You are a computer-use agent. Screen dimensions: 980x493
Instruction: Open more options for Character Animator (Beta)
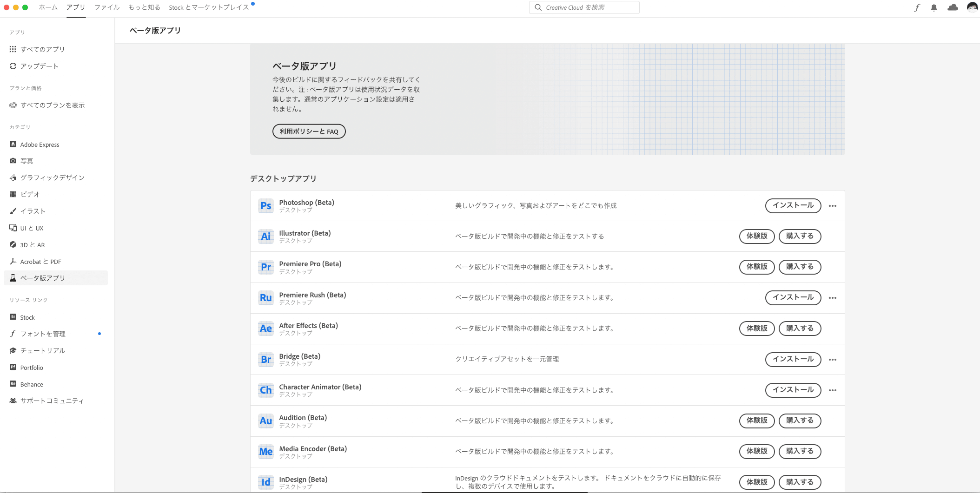(833, 390)
